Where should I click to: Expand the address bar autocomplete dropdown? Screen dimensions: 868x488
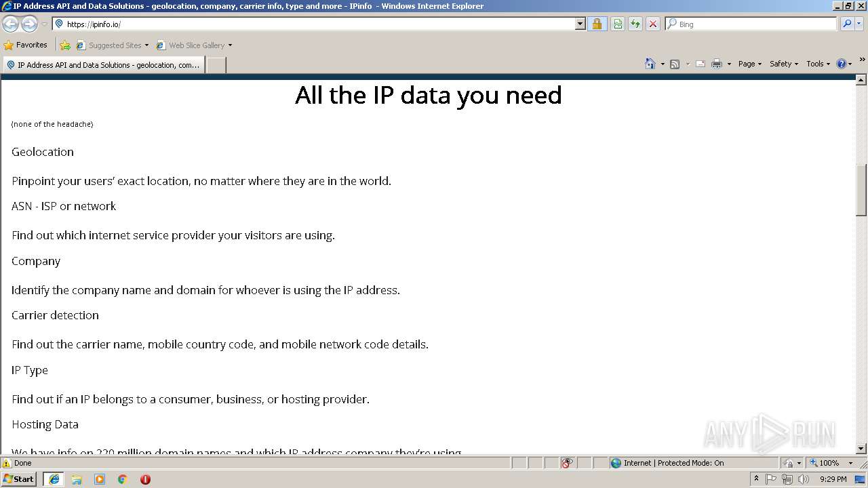point(580,24)
